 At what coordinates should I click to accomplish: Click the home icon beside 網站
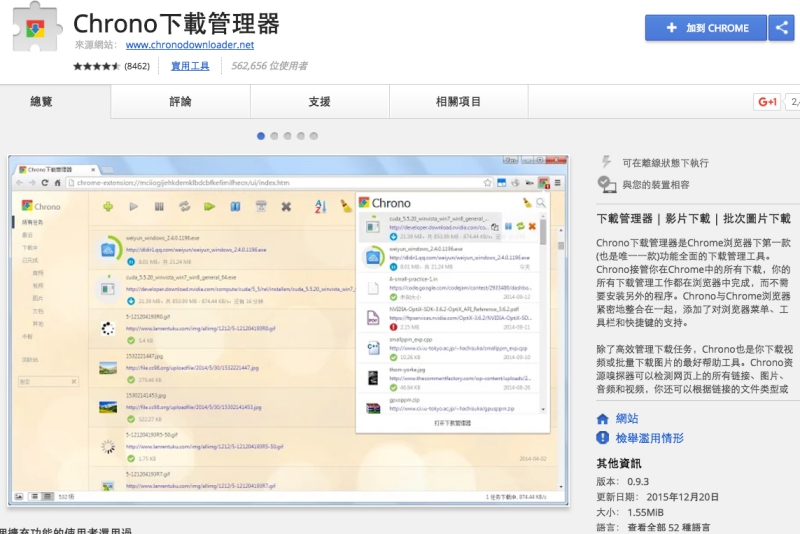pyautogui.click(x=603, y=419)
